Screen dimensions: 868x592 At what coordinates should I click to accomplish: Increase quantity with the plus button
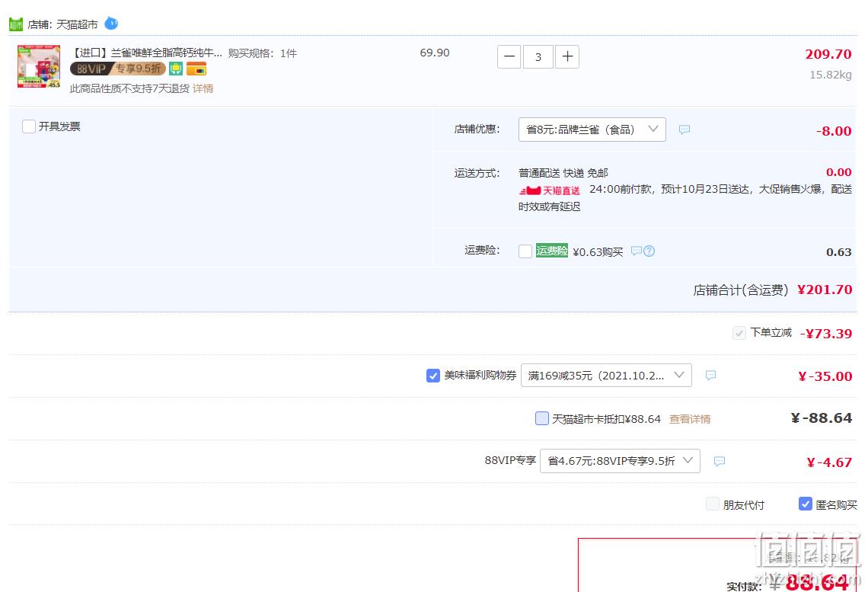pos(567,56)
